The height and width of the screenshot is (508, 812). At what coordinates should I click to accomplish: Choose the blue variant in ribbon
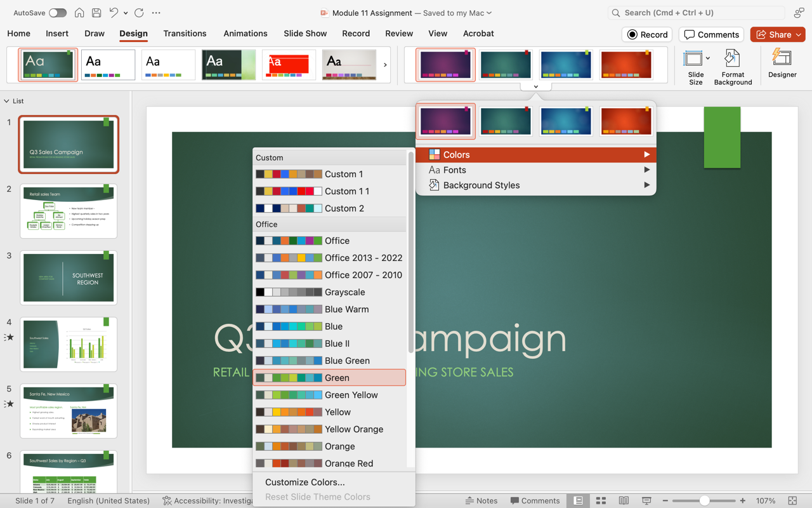(566, 65)
